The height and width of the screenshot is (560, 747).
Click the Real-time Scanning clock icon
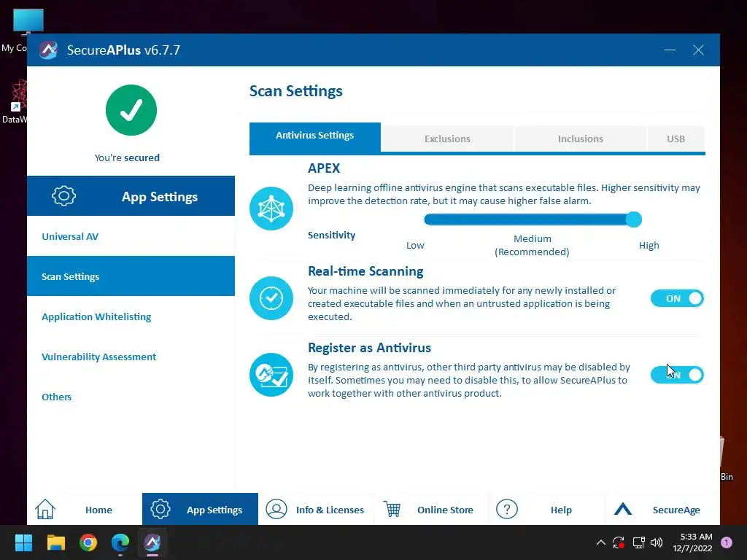point(271,298)
